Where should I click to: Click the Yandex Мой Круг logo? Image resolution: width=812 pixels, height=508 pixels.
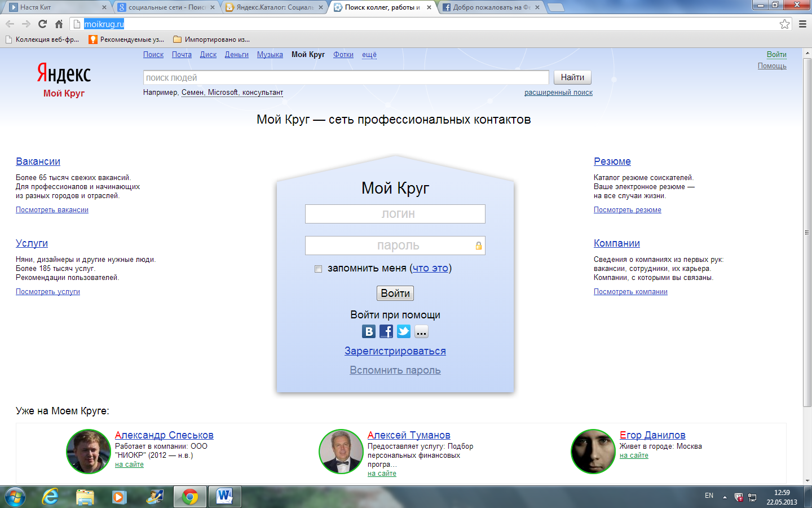point(64,80)
